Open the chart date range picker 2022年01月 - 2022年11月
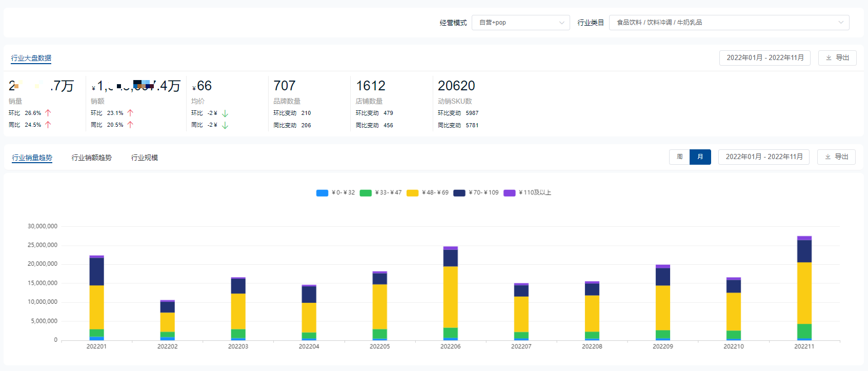Screen dimensions: 868x371 tap(764, 157)
